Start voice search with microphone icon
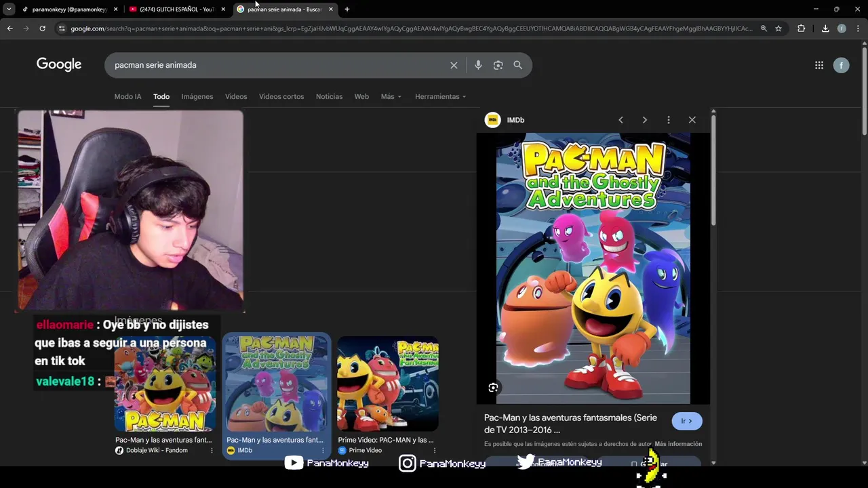This screenshot has width=868, height=488. click(478, 65)
